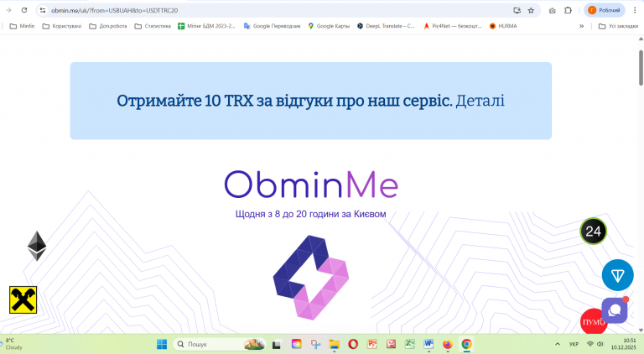
Task: Expand hidden bookmarks chevron
Action: (x=582, y=26)
